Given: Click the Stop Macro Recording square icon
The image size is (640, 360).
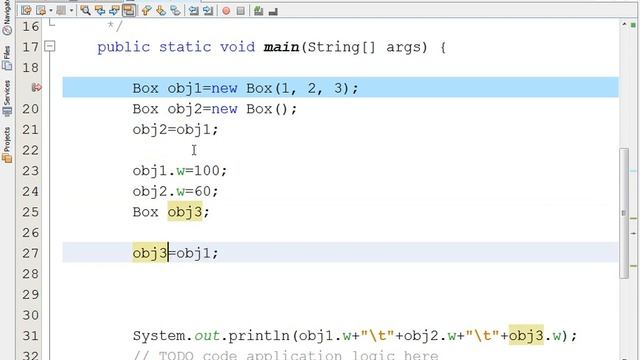Looking at the screenshot, I should click(240, 11).
